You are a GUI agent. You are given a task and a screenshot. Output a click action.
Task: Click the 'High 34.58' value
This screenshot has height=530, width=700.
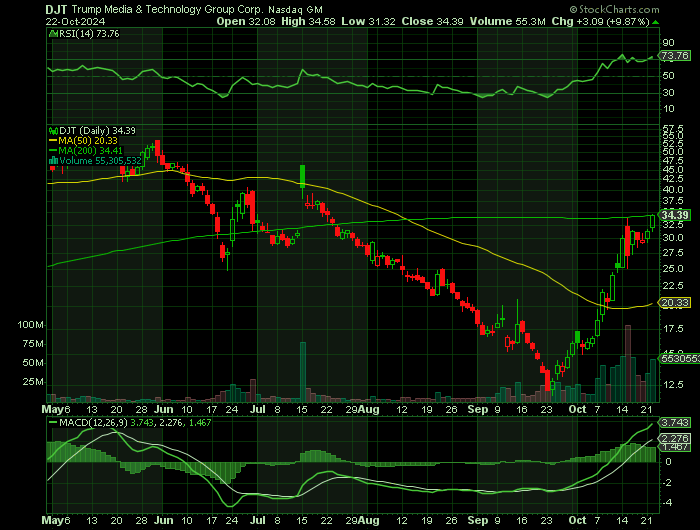click(308, 21)
